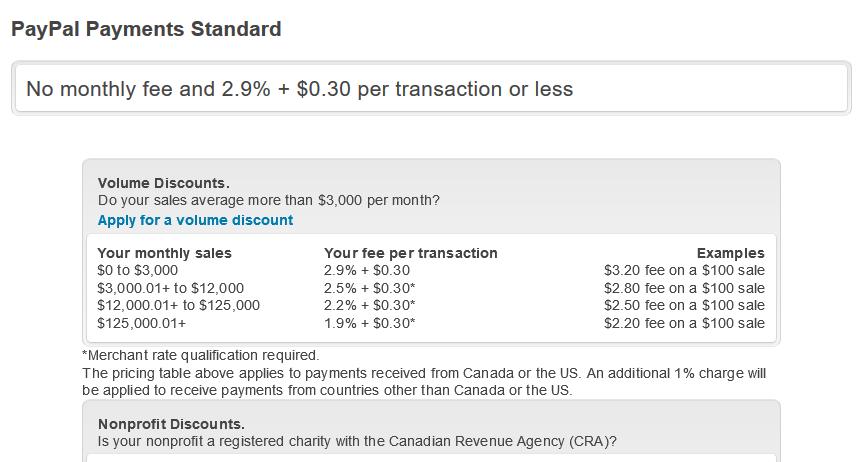Click the 2.5% + $0.30* fee value

(x=370, y=288)
